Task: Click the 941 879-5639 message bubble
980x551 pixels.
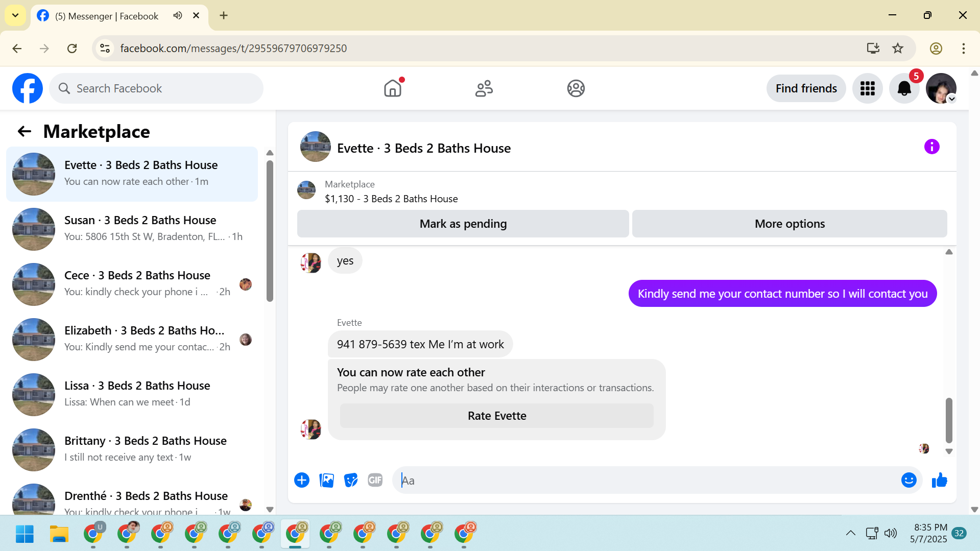Action: coord(420,344)
